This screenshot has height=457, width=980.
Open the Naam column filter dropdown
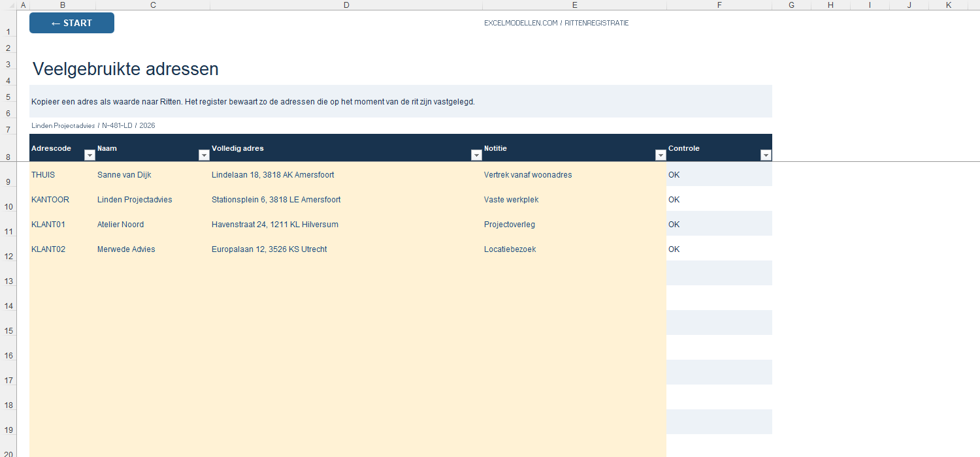tap(204, 155)
